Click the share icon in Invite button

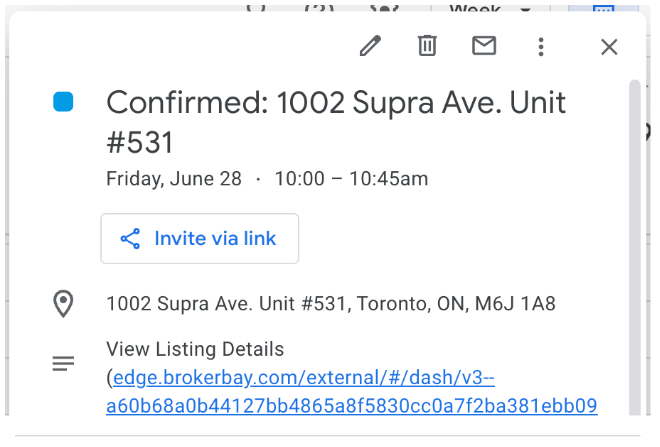tap(130, 239)
